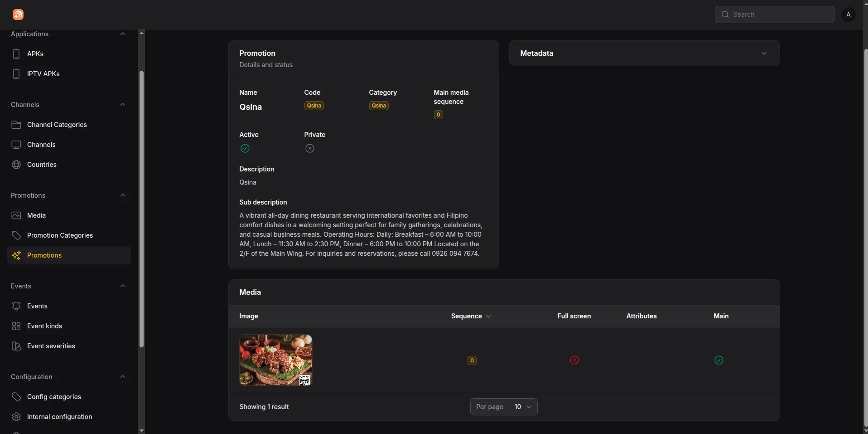Screen dimensions: 868x434
Task: Collapse the Promotions sidebar section
Action: point(123,195)
